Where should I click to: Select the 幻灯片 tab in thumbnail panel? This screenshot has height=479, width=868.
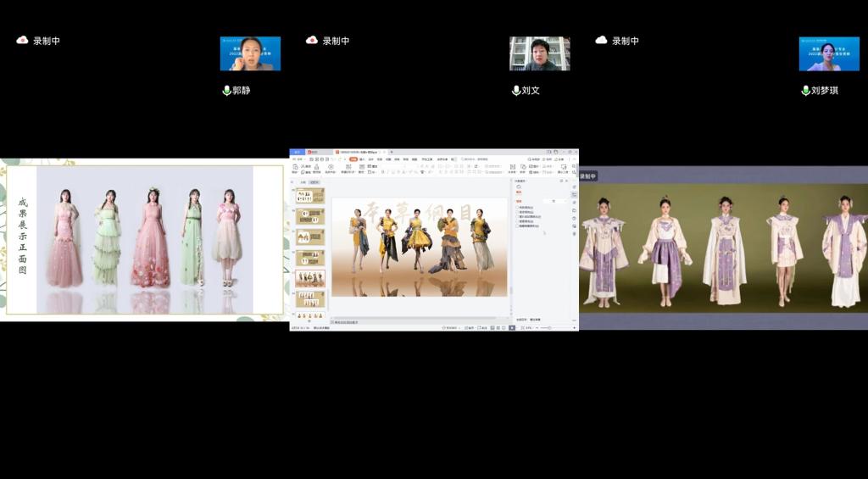coord(314,182)
